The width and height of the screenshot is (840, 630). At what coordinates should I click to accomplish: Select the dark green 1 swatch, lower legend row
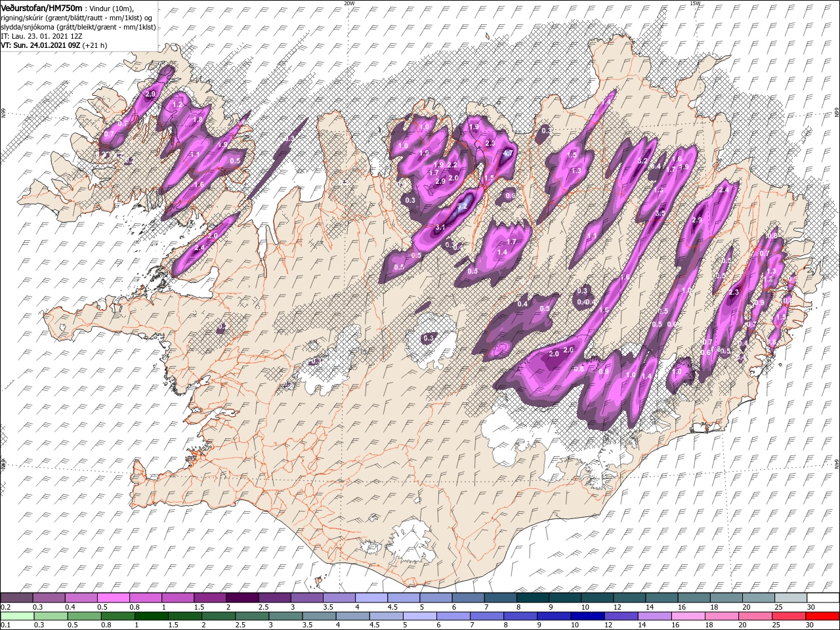tap(151, 616)
